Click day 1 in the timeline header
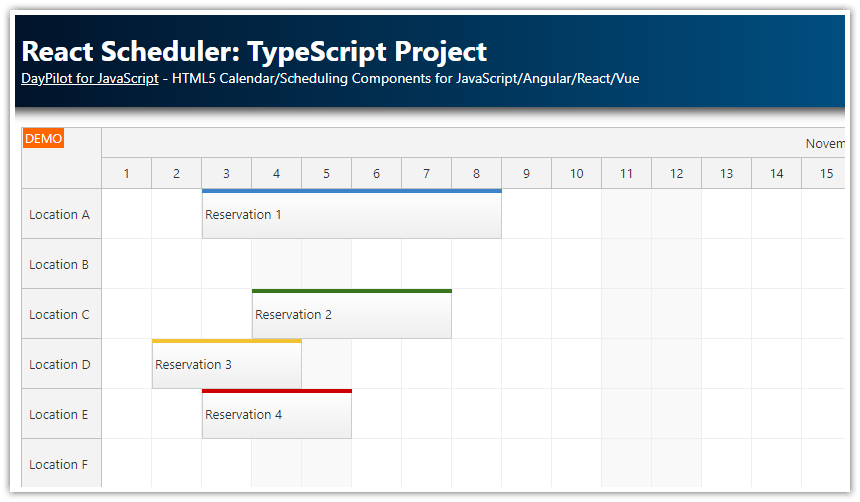860x502 pixels. [126, 174]
